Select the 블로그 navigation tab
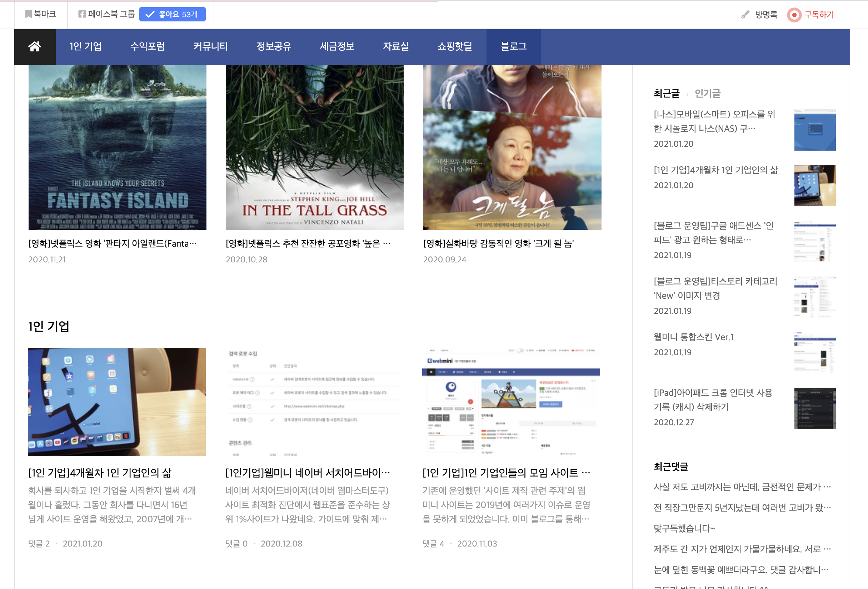Viewport: 868px width, 589px height. click(513, 47)
